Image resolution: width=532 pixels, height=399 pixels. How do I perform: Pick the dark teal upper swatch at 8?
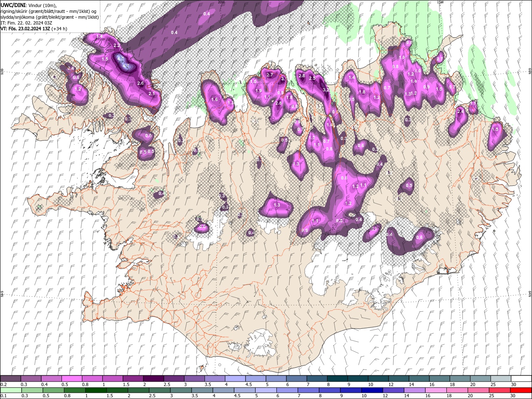(337, 379)
